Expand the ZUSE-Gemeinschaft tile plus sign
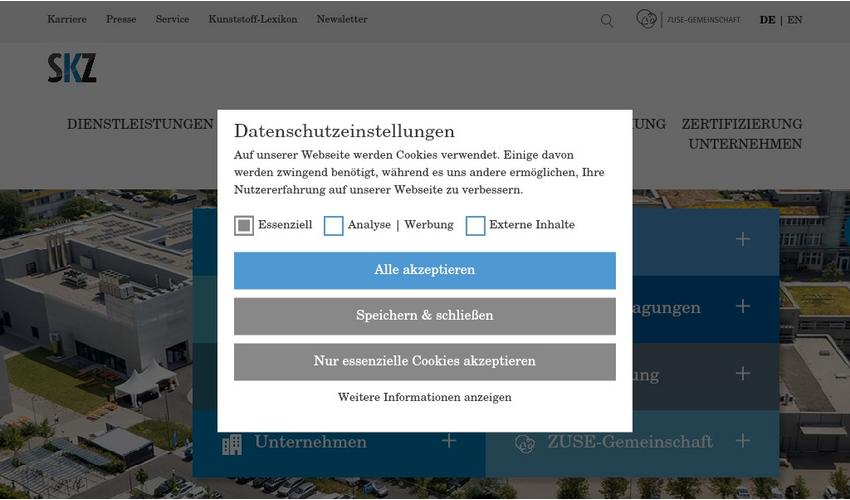The image size is (850, 500). tap(743, 441)
